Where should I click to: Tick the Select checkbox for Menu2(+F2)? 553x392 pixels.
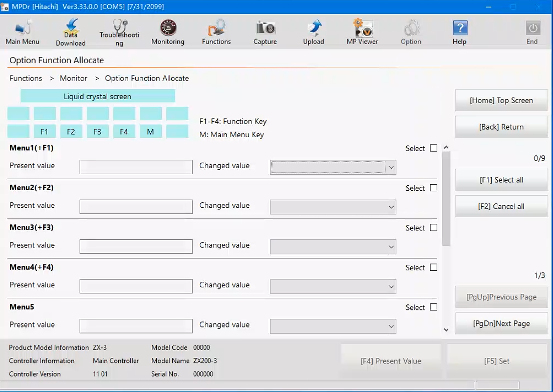pyautogui.click(x=434, y=188)
